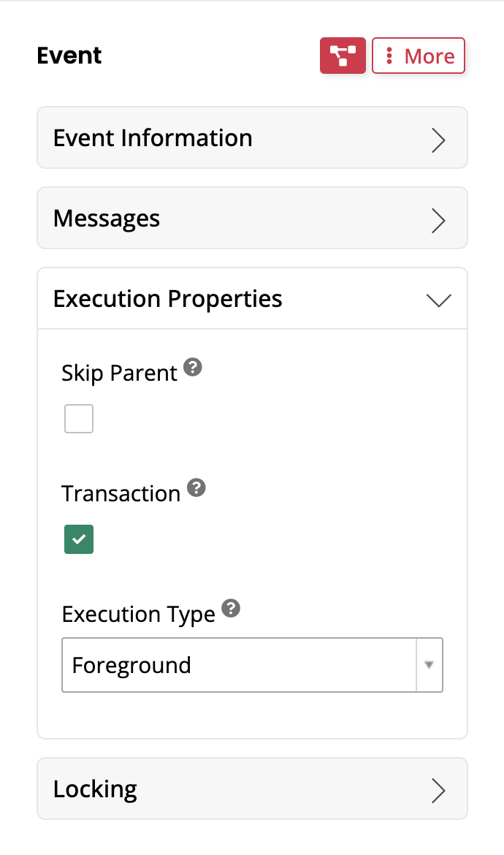The width and height of the screenshot is (504, 855).
Task: Click the right arrow on the Locking section
Action: click(438, 791)
